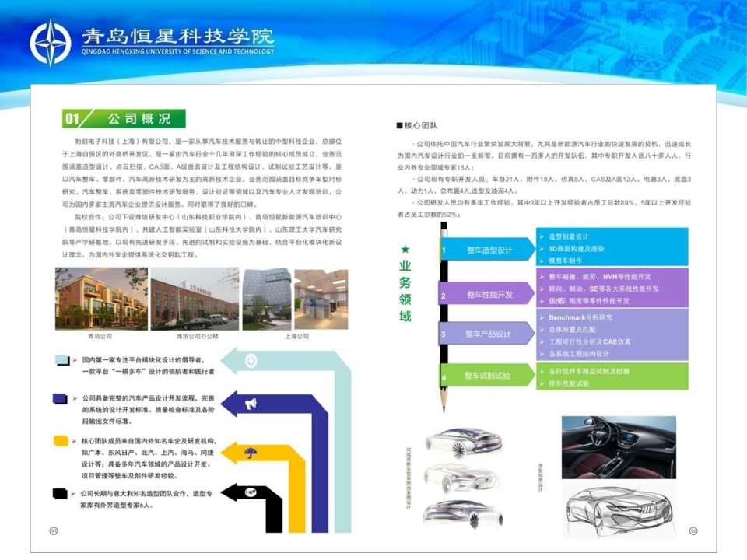The height and width of the screenshot is (560, 747).
Task: Click the 01 公司概况 section heading
Action: 124,119
